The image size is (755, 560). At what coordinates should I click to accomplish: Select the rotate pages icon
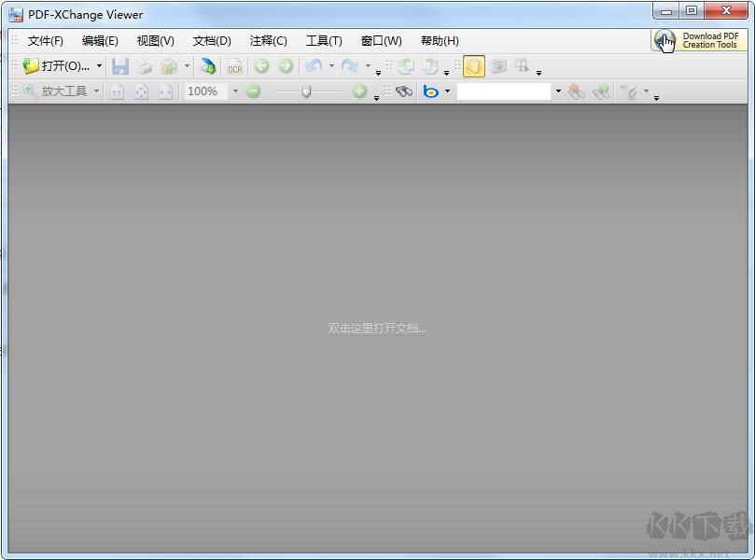tap(404, 66)
